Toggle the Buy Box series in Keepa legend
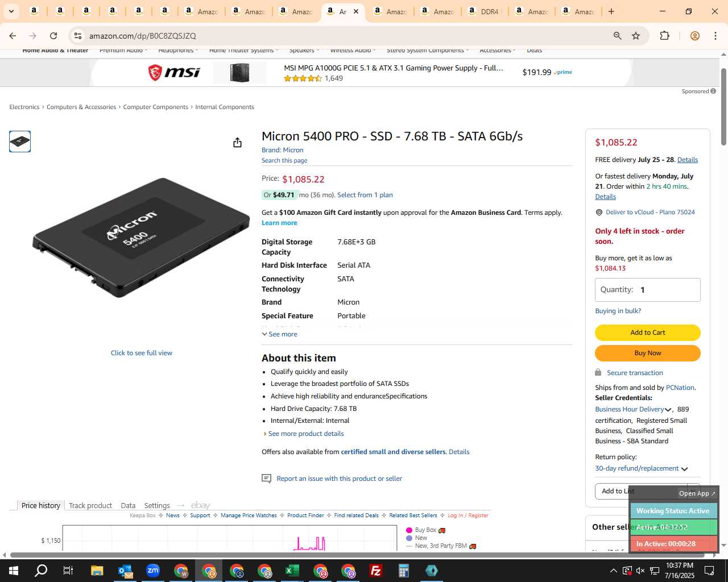 coord(426,530)
